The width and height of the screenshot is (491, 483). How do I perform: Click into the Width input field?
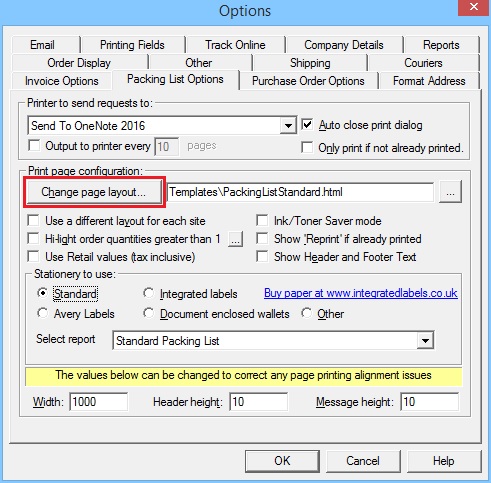(98, 402)
